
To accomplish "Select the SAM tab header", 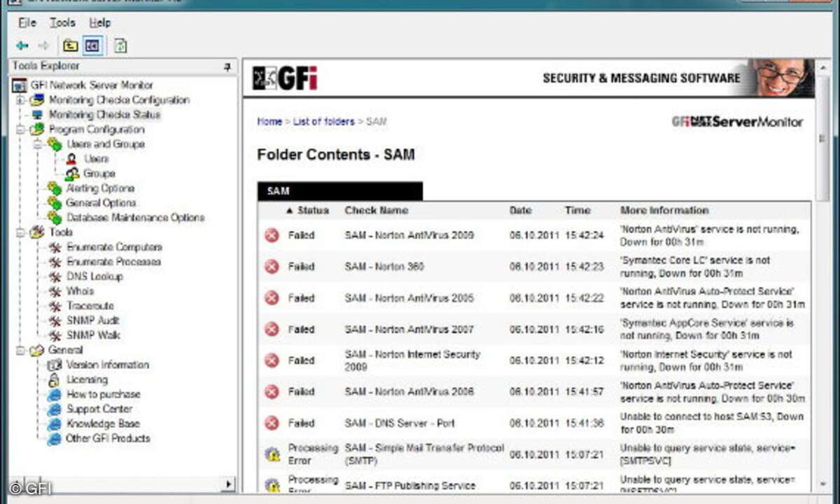I will click(x=340, y=191).
